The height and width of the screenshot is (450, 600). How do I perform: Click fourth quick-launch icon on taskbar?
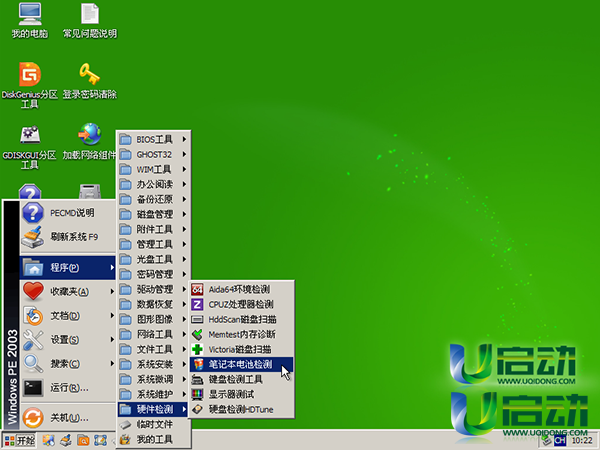click(100, 440)
